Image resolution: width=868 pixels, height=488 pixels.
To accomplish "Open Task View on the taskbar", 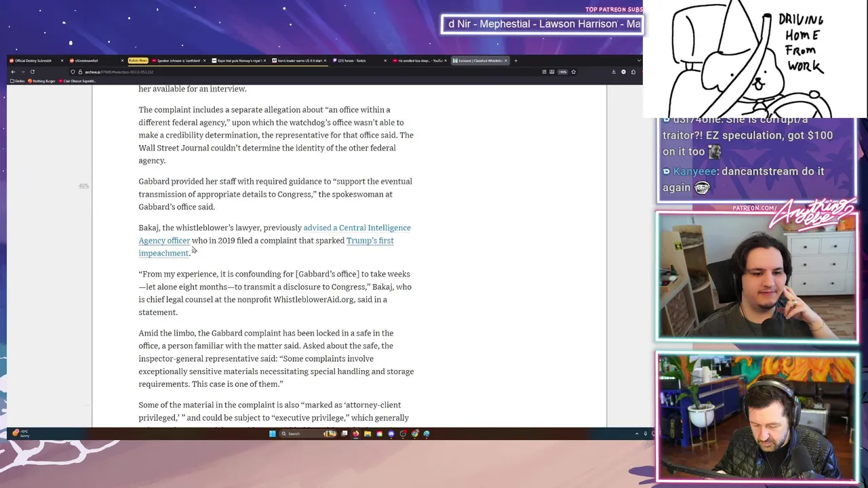I will pyautogui.click(x=344, y=434).
